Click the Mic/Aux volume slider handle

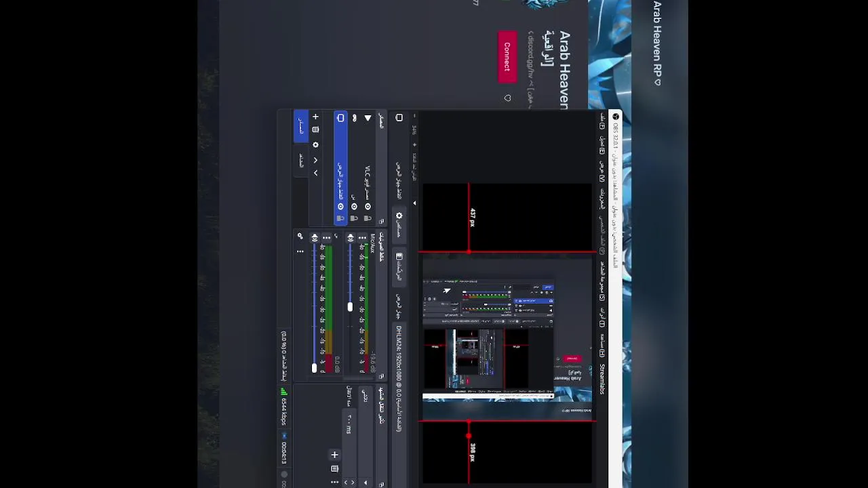pos(350,306)
